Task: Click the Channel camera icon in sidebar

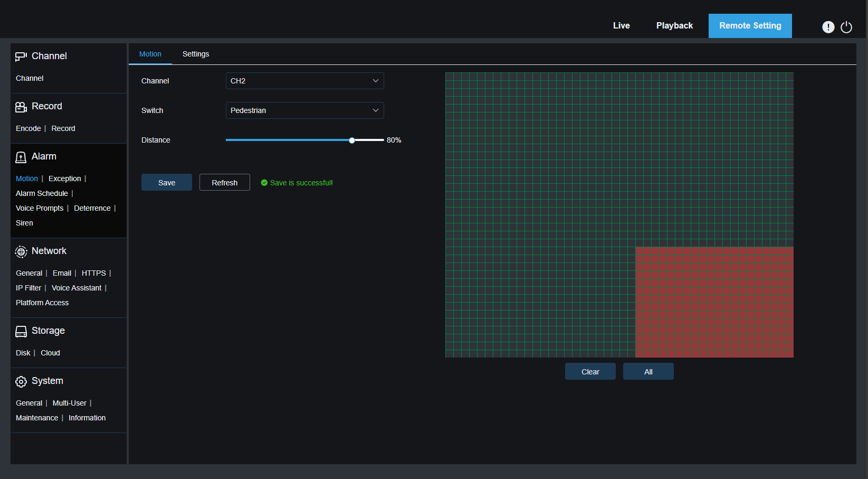Action: [21, 57]
